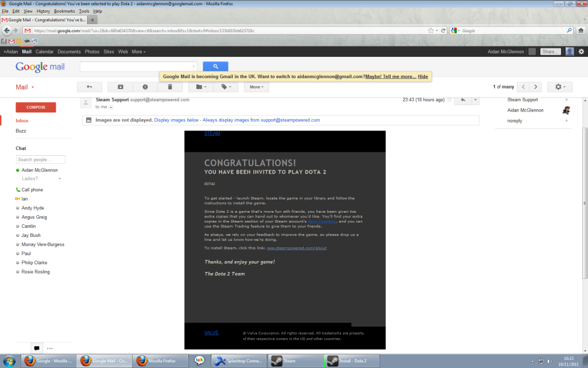Click the Search people chat field
588x368 pixels.
click(41, 160)
